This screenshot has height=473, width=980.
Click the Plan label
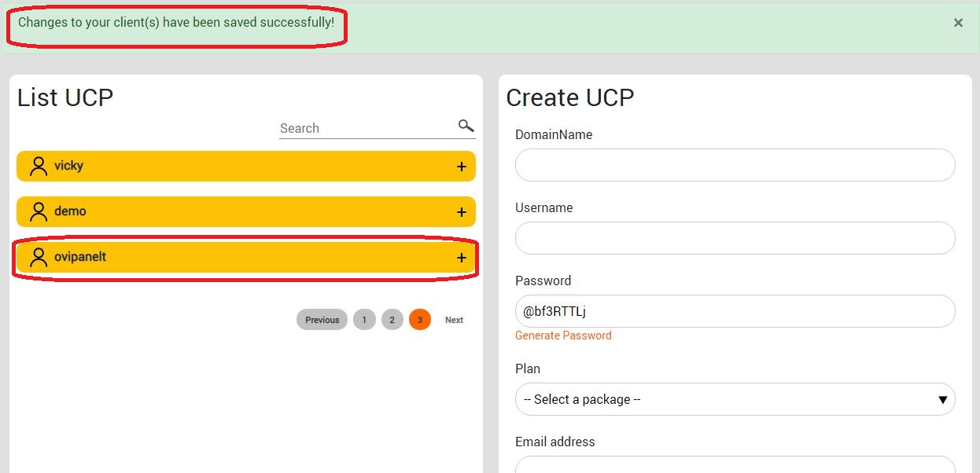click(528, 368)
